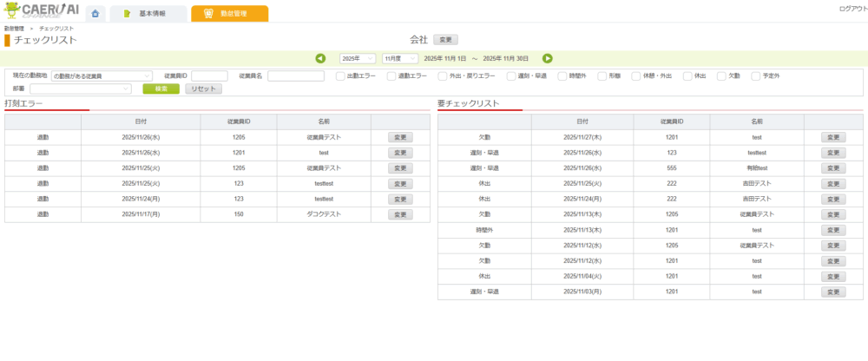868x361 pixels.
Task: Select the 休出 checkbox
Action: pyautogui.click(x=687, y=76)
